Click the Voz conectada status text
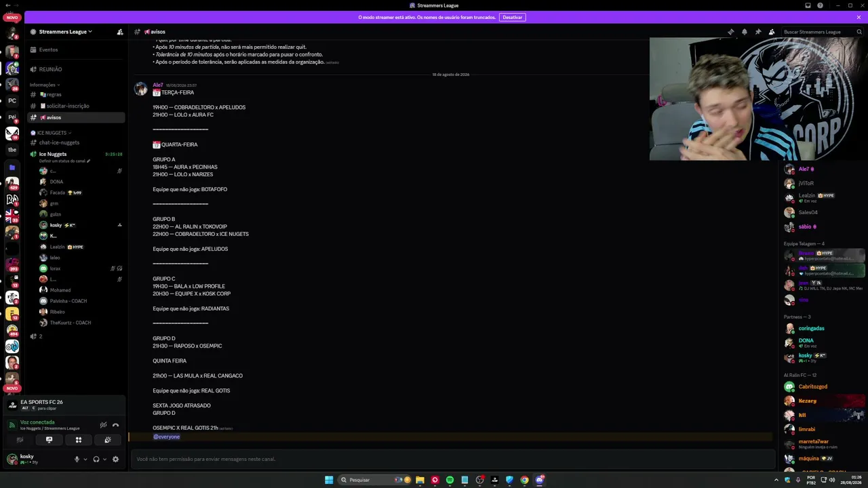The image size is (868, 488). tap(37, 422)
